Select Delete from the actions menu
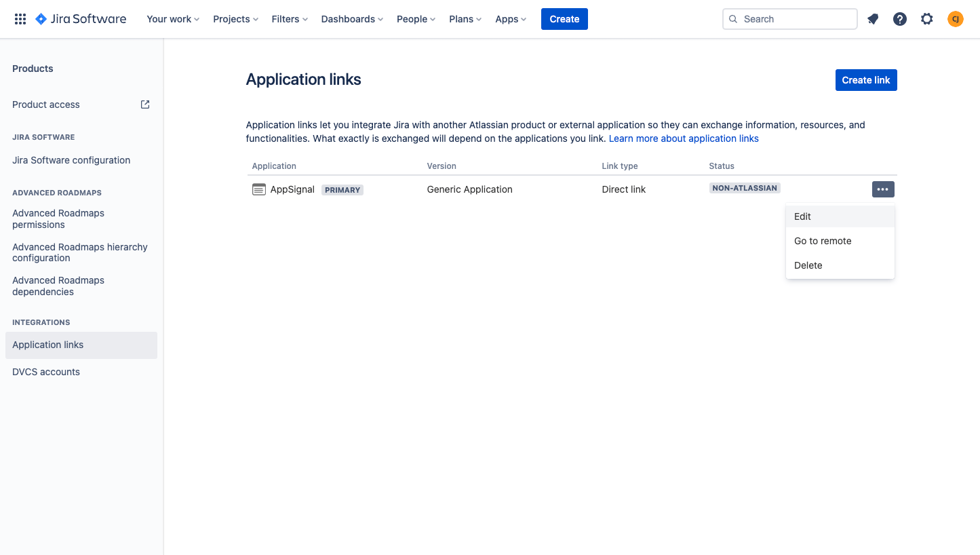This screenshot has width=980, height=555. click(x=840, y=265)
